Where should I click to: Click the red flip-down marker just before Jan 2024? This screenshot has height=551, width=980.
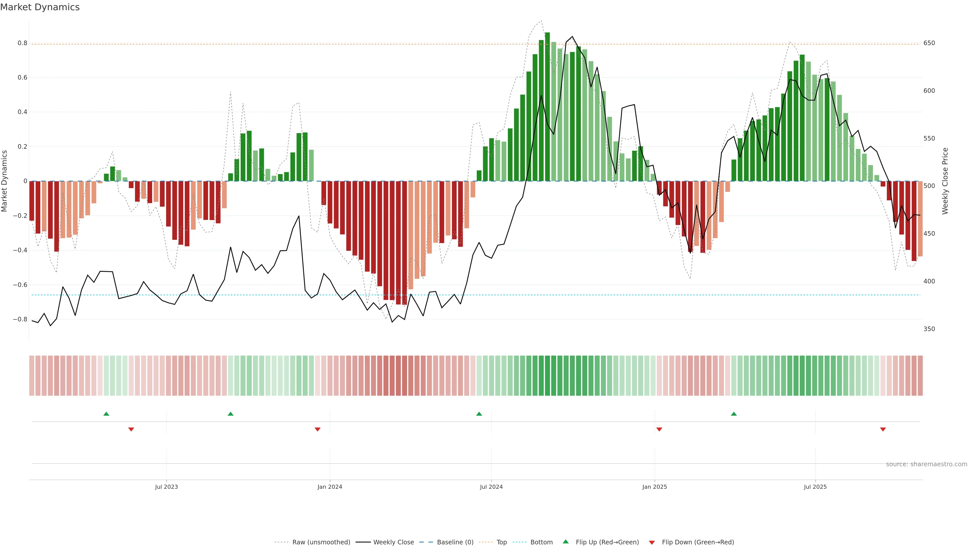tap(318, 429)
